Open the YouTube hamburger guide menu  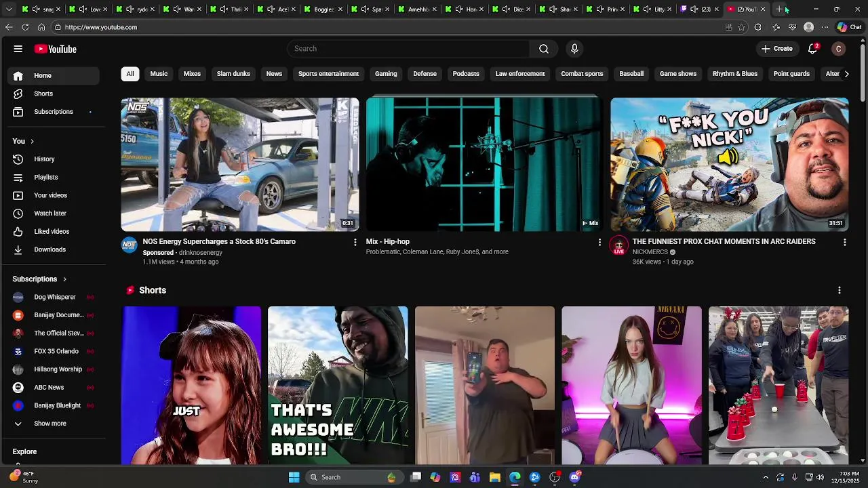pyautogui.click(x=18, y=49)
